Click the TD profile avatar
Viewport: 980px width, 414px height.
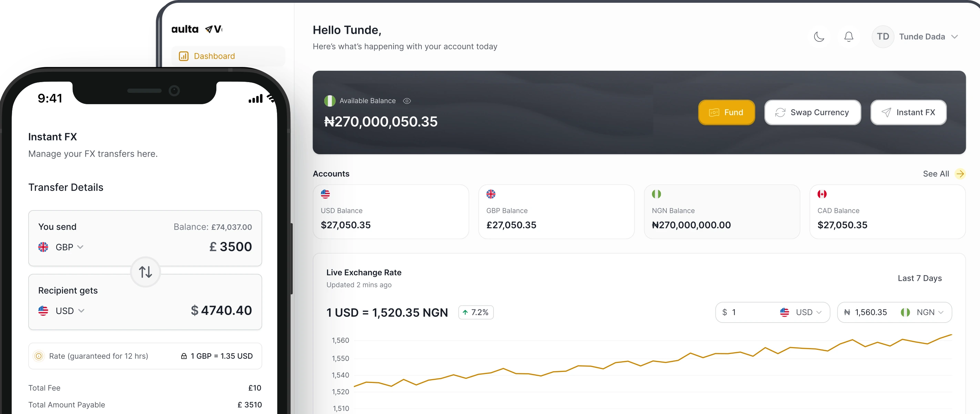882,37
